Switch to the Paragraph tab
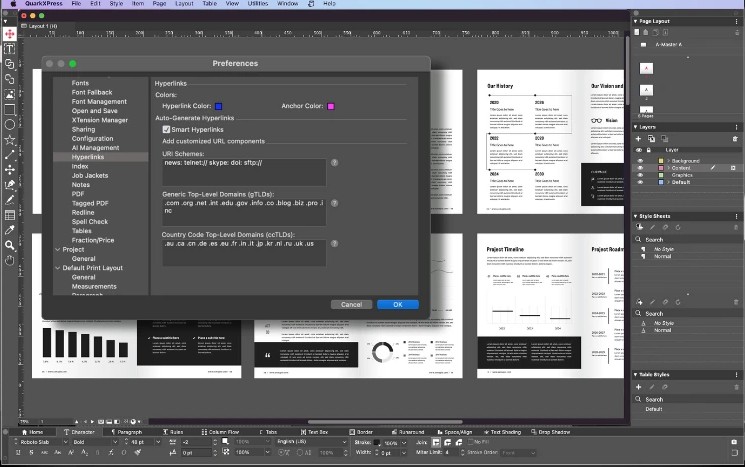This screenshot has width=745, height=467. [x=126, y=432]
